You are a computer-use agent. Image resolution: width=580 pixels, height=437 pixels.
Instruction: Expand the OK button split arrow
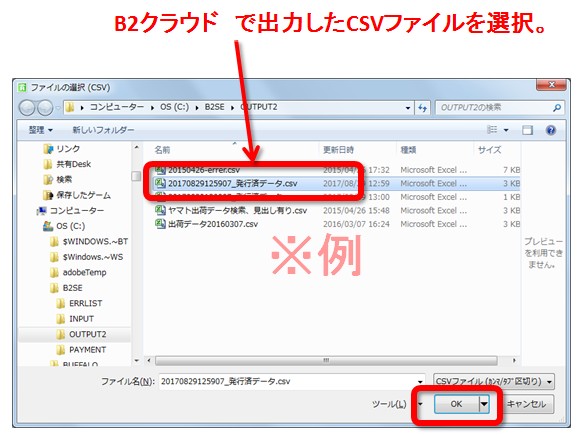(x=484, y=404)
